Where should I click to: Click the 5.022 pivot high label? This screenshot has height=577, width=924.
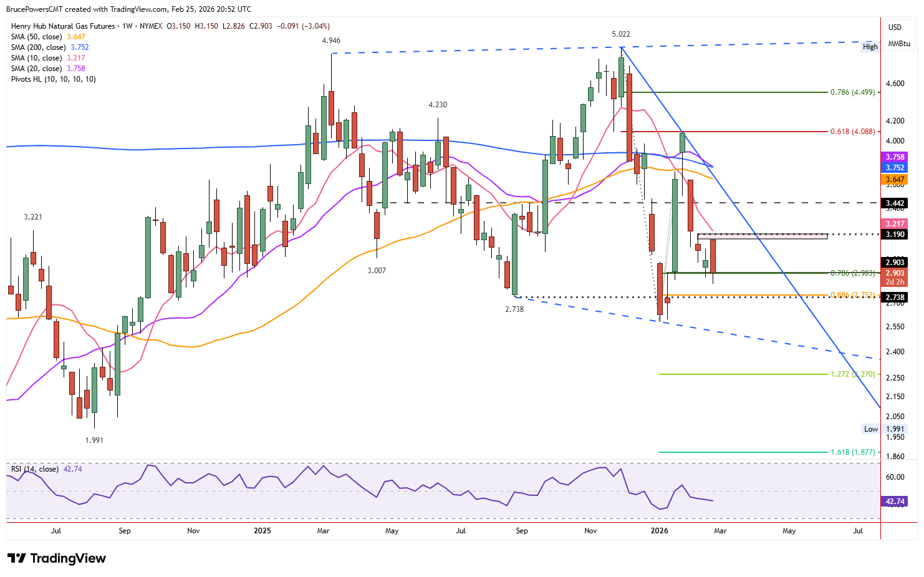621,34
